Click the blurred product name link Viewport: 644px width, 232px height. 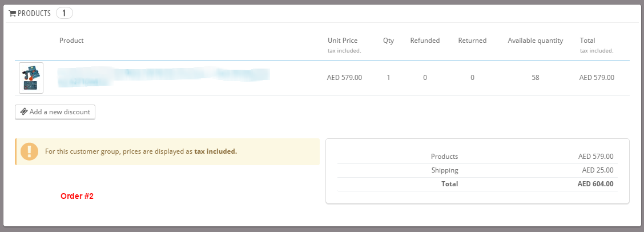pos(163,77)
